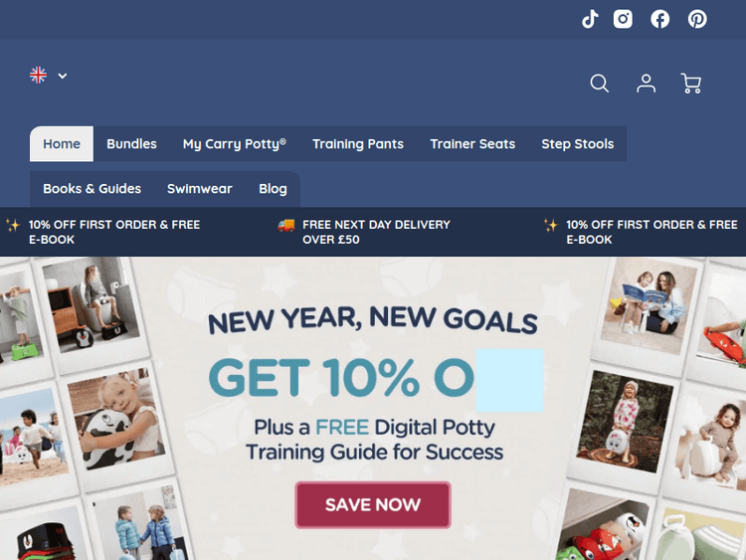Open the Step Stools menu item
The image size is (746, 560).
578,144
